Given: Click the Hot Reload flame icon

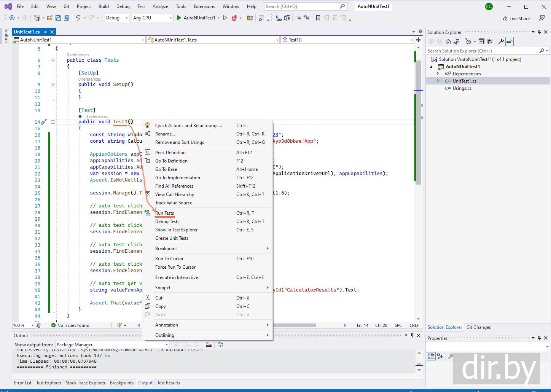Looking at the screenshot, I should [234, 18].
